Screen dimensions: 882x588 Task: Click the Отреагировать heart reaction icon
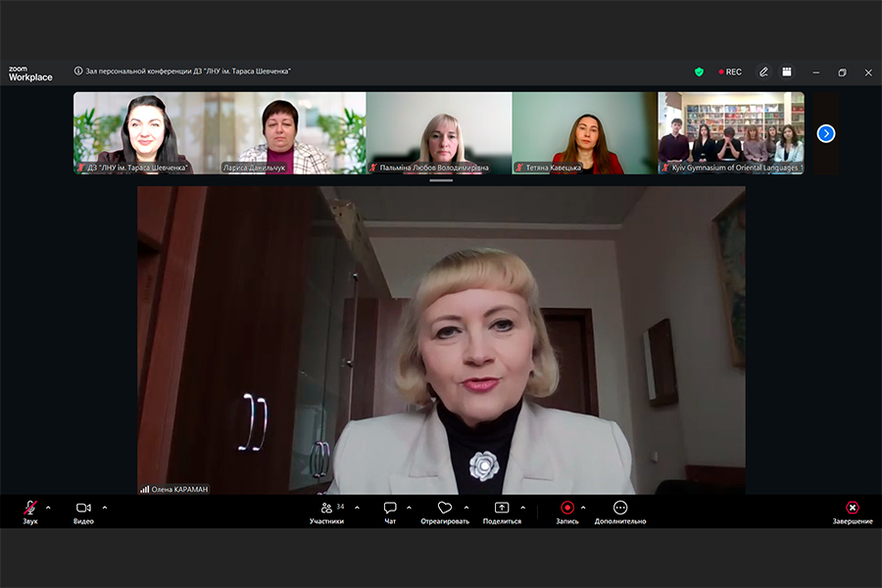[x=445, y=508]
